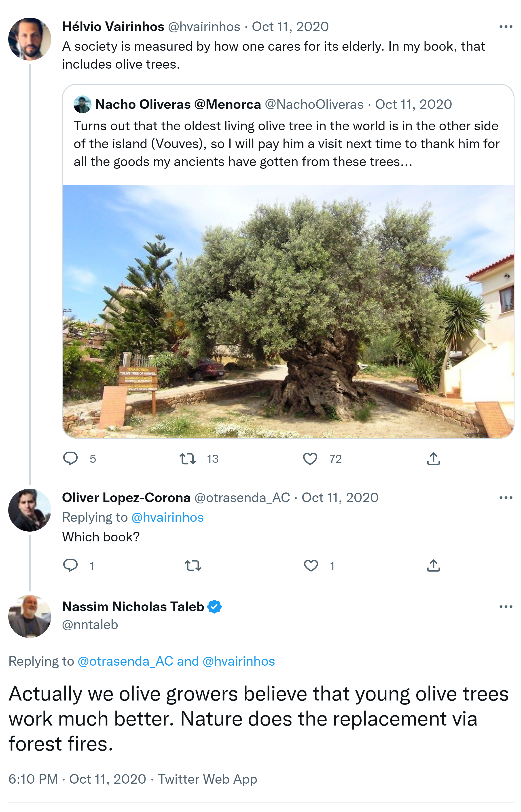Image resolution: width=521 pixels, height=812 pixels.
Task: Retweet the 'Which book?' reply
Action: click(193, 566)
